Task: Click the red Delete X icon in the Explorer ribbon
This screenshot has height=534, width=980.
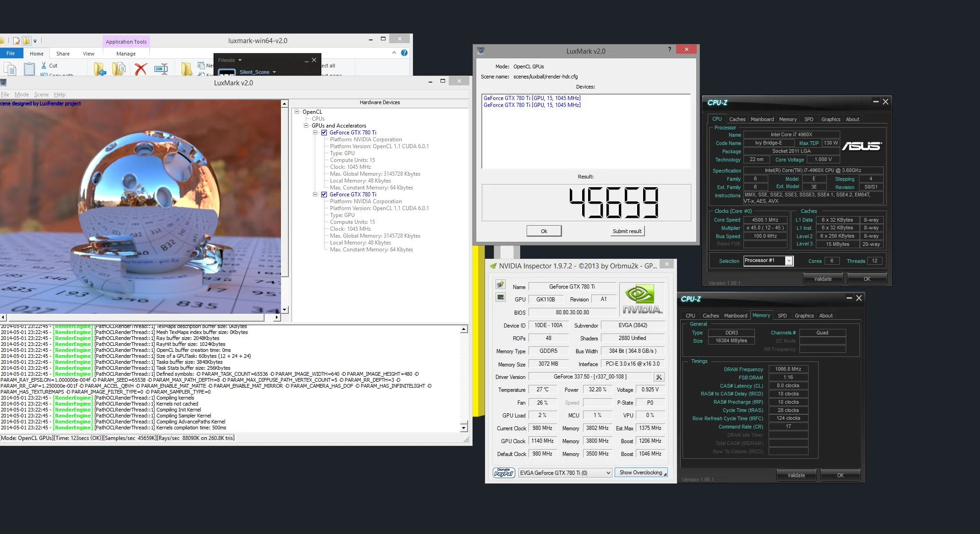Action: pos(141,69)
